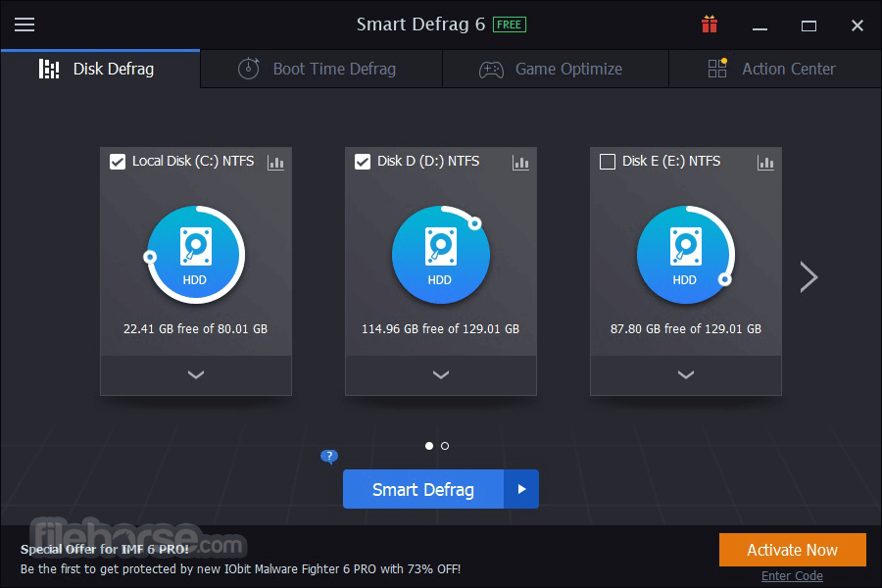Switch to Boot Time Defrag tab
Image resolution: width=882 pixels, height=588 pixels.
pyautogui.click(x=321, y=69)
